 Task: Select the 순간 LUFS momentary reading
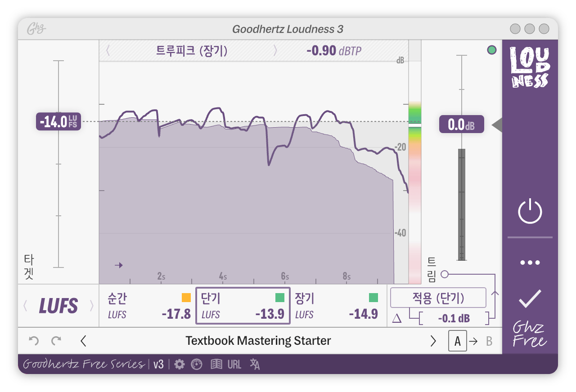[148, 306]
